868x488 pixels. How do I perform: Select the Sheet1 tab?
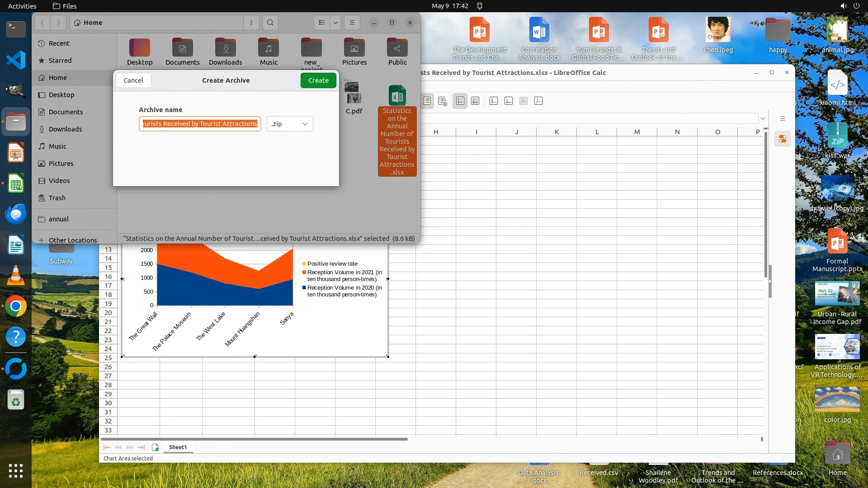click(x=178, y=447)
